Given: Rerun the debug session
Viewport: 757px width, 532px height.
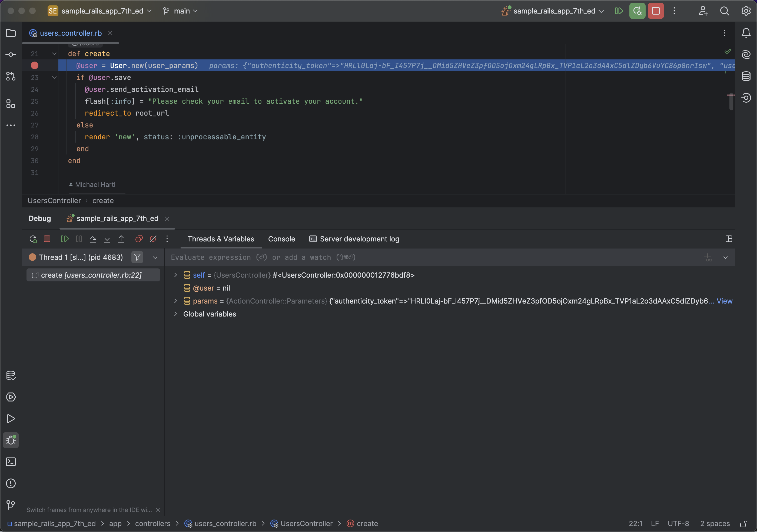Looking at the screenshot, I should [33, 239].
